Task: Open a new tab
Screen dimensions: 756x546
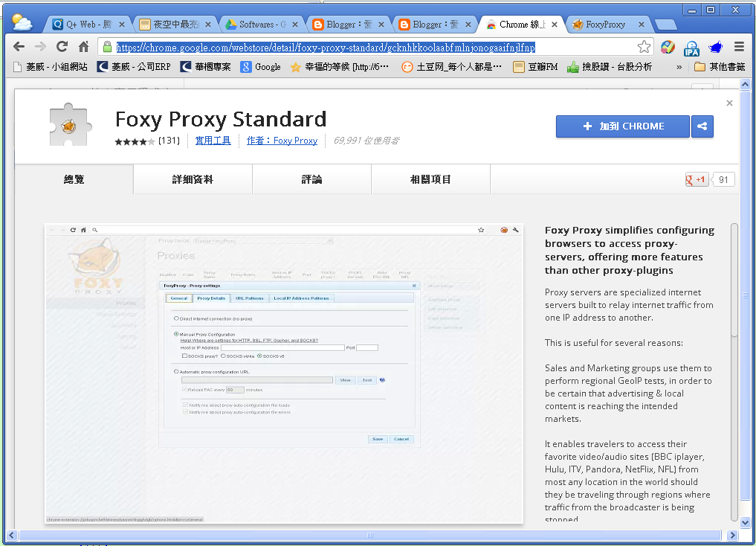Action: click(666, 25)
